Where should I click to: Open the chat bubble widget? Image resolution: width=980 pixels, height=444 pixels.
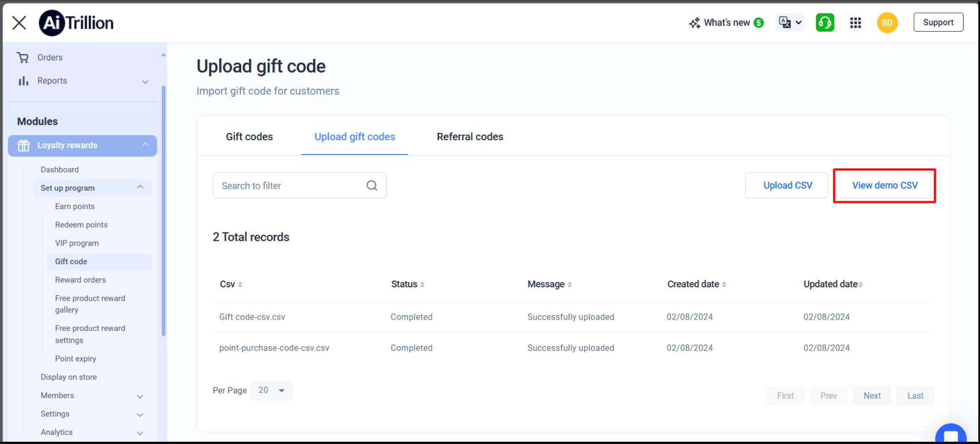click(x=951, y=436)
